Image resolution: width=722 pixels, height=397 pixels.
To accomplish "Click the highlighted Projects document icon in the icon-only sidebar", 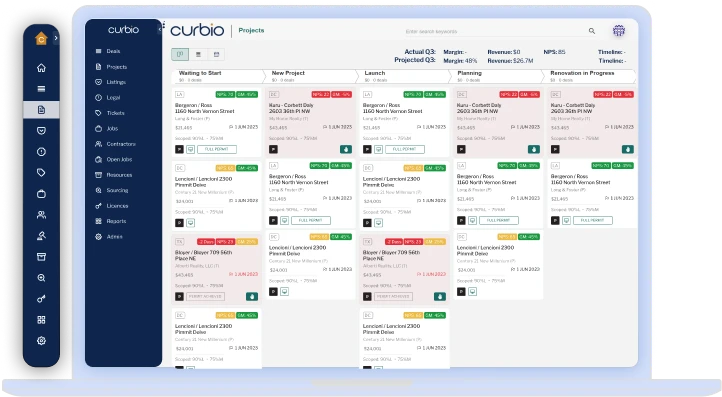I will coord(41,110).
